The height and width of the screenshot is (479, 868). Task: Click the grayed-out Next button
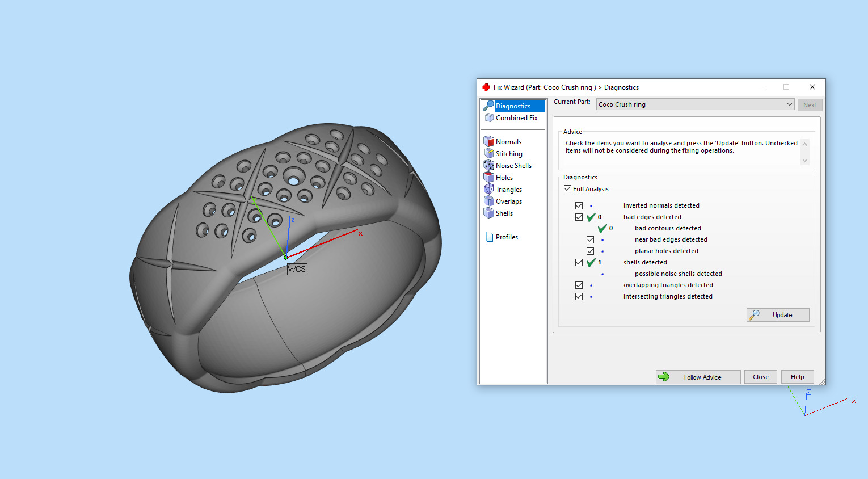tap(810, 105)
